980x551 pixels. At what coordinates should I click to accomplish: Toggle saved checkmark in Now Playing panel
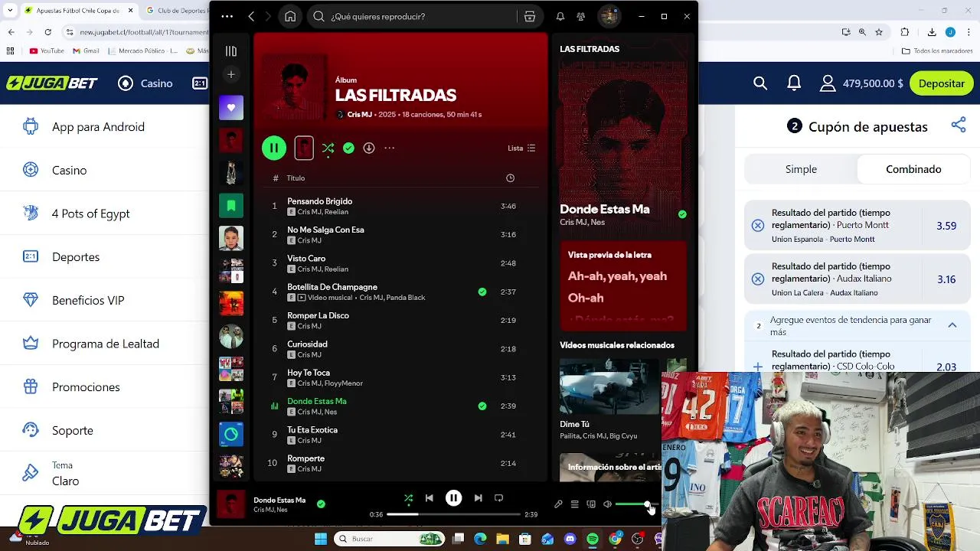click(x=682, y=214)
